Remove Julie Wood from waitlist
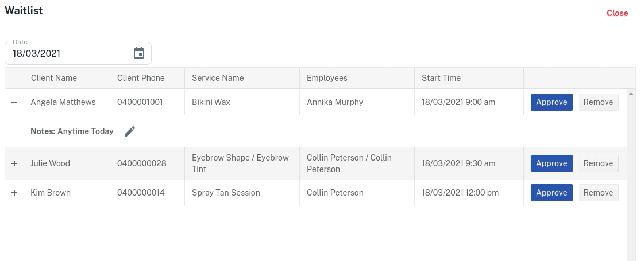The width and height of the screenshot is (644, 261). [598, 163]
